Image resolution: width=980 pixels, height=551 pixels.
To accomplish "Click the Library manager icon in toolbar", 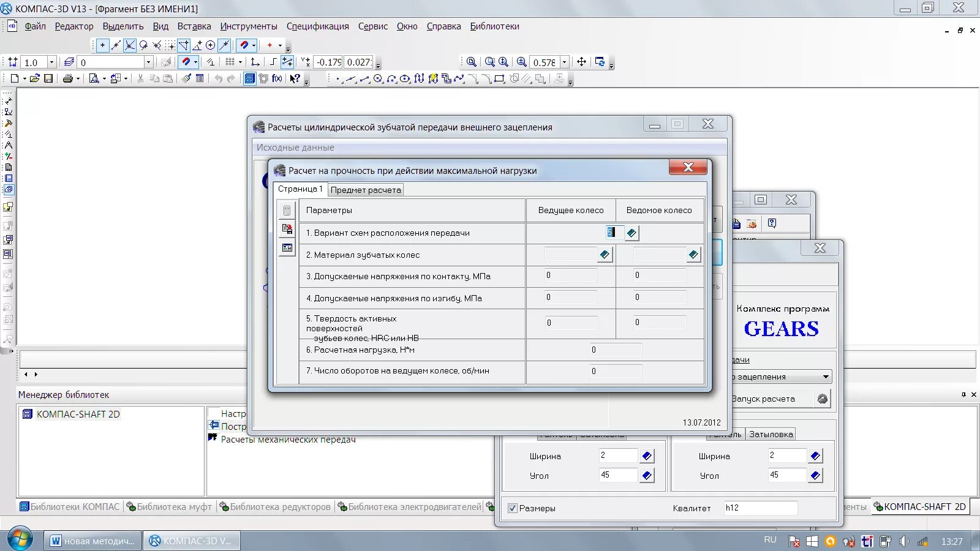I will coord(249,78).
